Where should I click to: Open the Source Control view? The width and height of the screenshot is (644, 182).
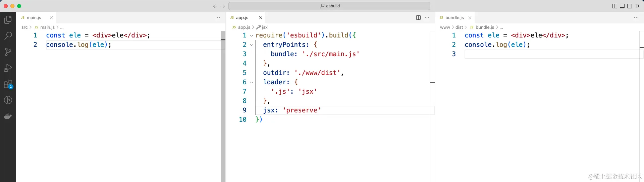8,52
